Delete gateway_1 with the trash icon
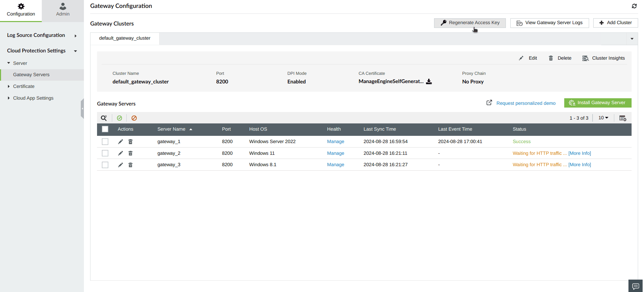 [x=131, y=142]
